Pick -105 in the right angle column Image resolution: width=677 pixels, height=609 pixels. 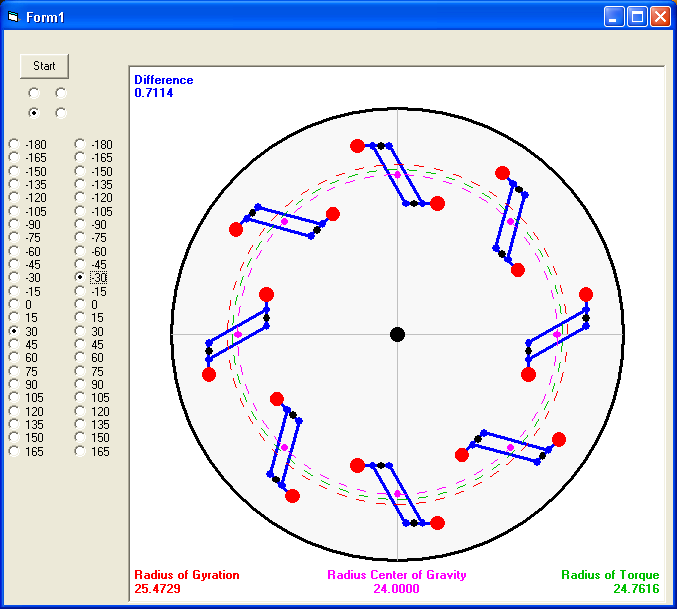click(94, 211)
